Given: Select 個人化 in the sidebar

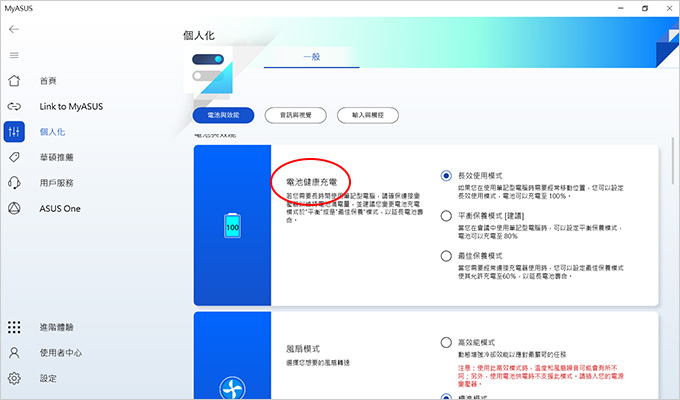Looking at the screenshot, I should 52,132.
